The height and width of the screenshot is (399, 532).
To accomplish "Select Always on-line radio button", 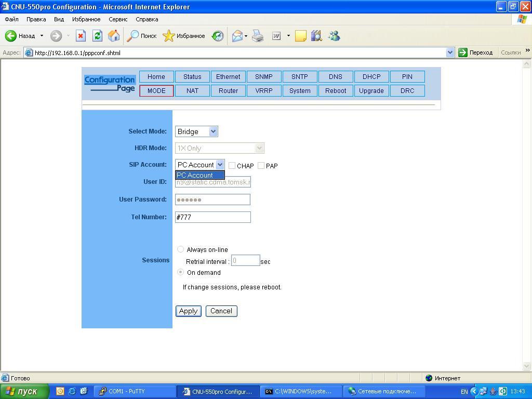I will [x=180, y=249].
